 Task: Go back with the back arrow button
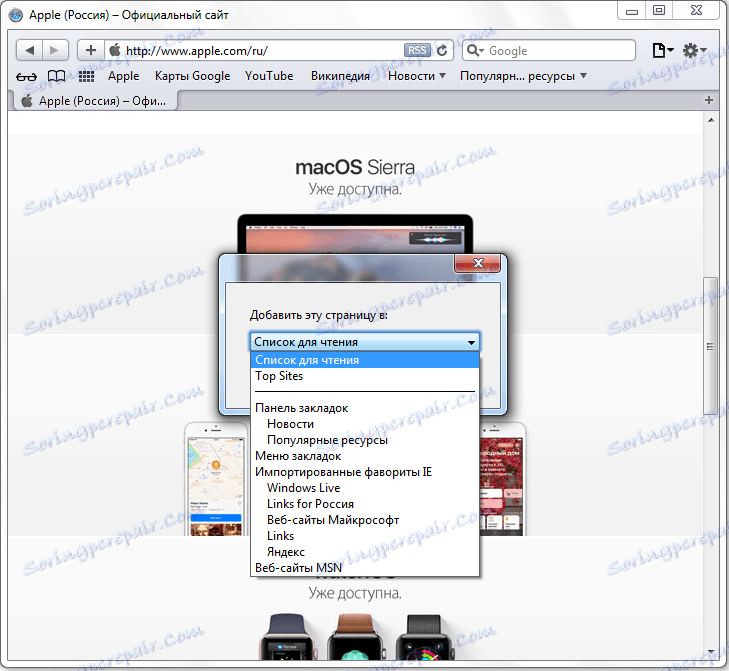tap(29, 50)
